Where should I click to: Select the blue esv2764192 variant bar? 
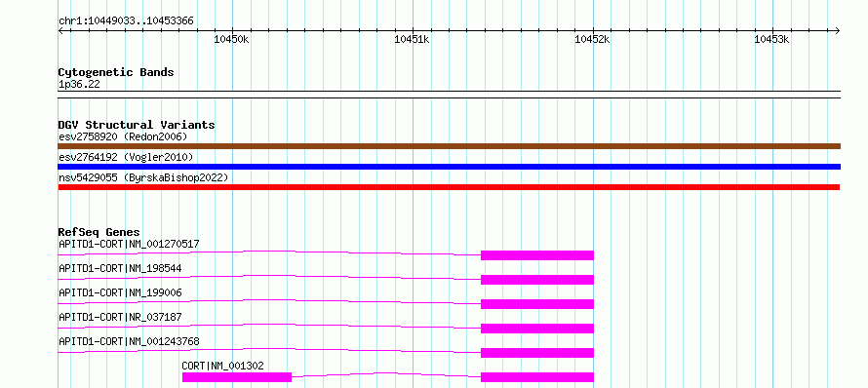(x=449, y=167)
